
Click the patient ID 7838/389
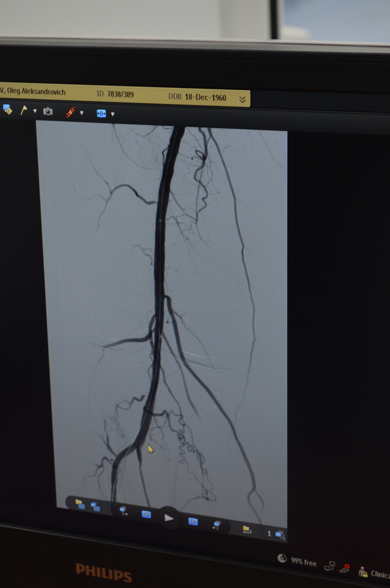[x=120, y=94]
